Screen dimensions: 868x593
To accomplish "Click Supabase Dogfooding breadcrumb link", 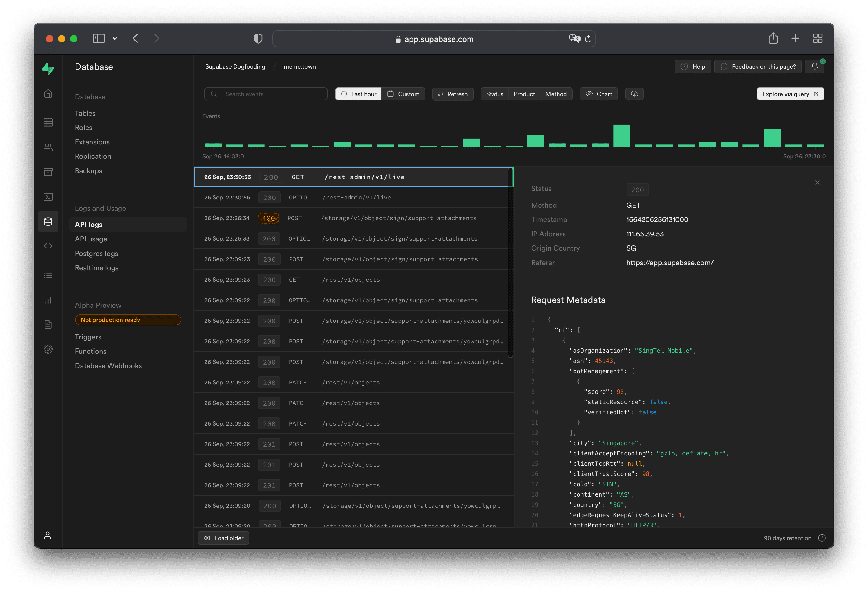I will [x=235, y=66].
